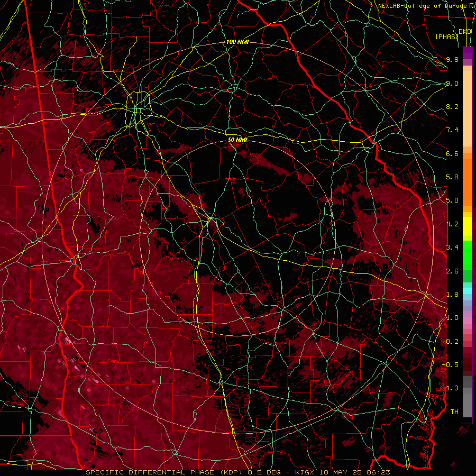The image size is (476, 476).
Task: Click the 9.8 legend value
Action: tap(452, 59)
